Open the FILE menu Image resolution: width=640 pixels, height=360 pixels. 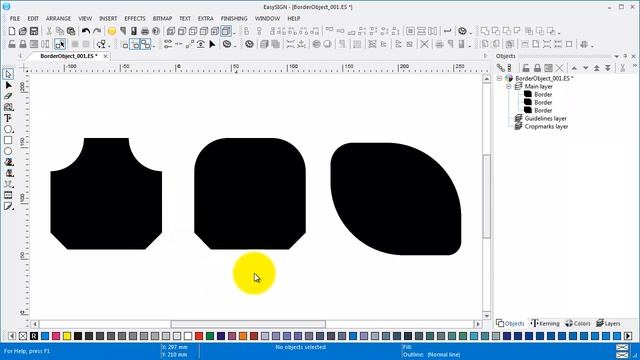click(15, 18)
